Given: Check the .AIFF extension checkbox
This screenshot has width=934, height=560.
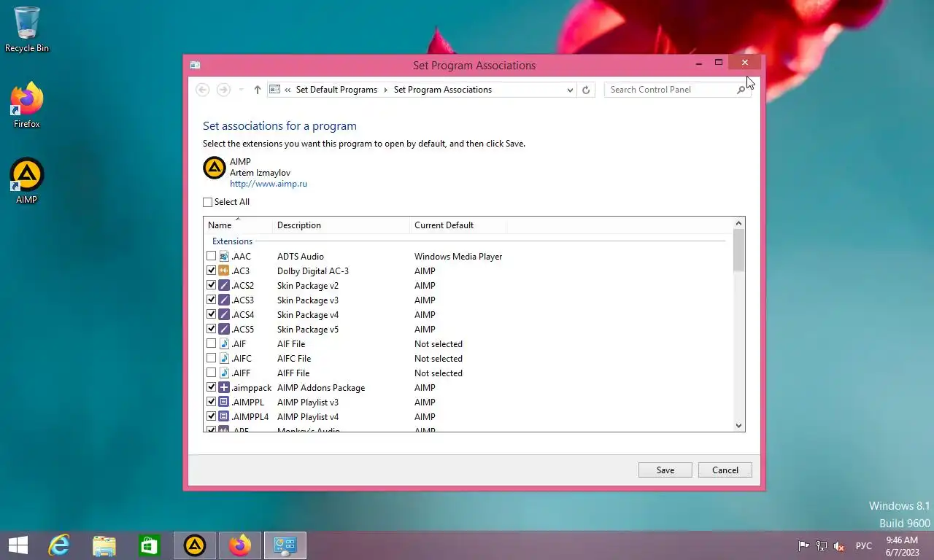Looking at the screenshot, I should point(212,373).
